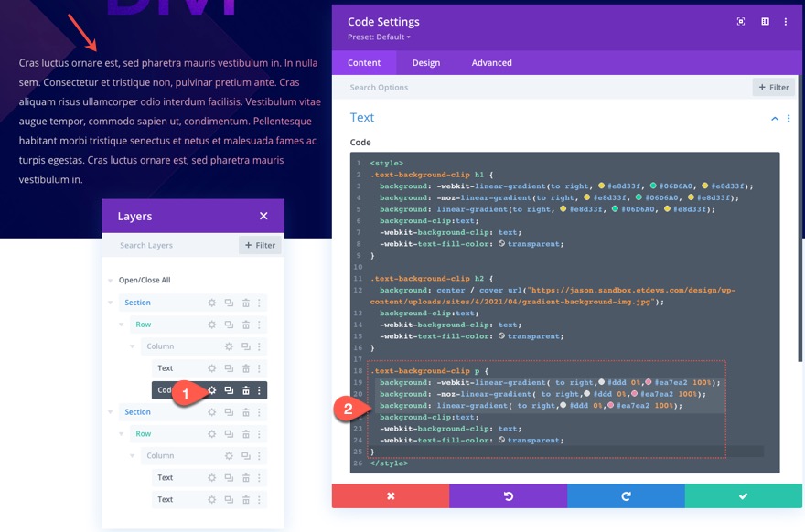Viewport: 805px width, 532px height.
Task: Delete the very last Text layer
Action: [x=246, y=500]
